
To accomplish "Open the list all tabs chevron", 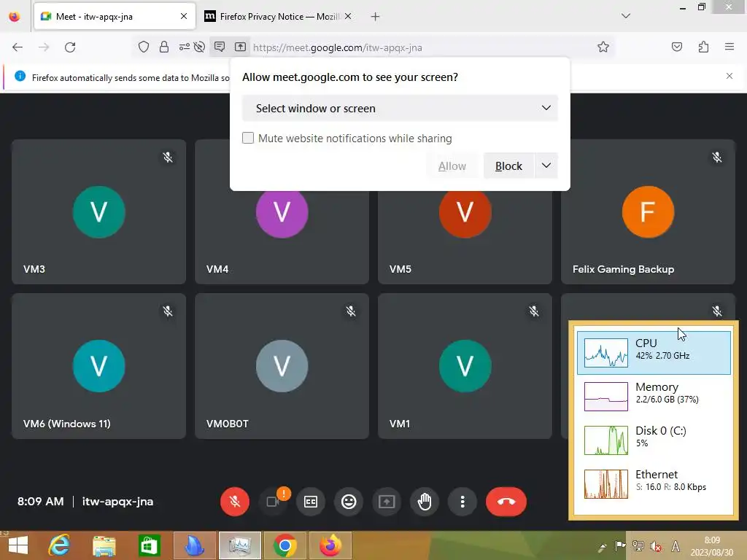I will click(626, 16).
